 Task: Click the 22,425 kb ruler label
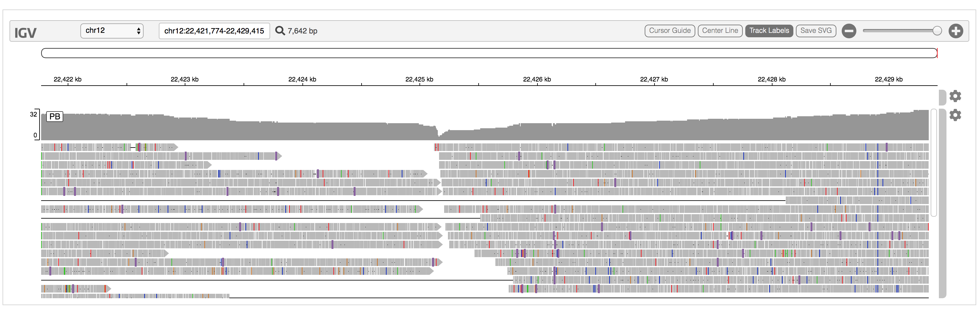click(x=419, y=79)
